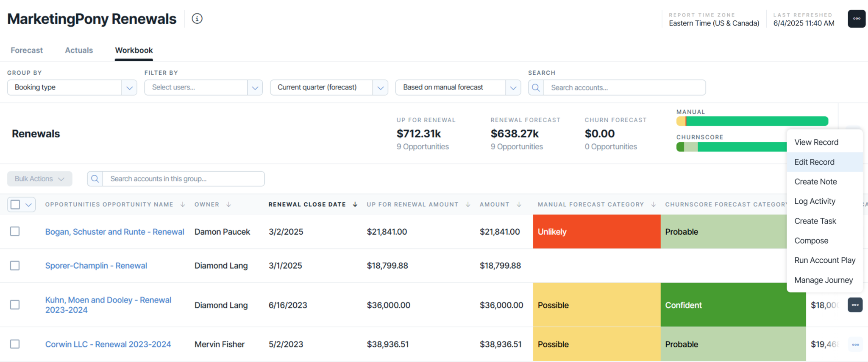
Task: Click the Manual forecast progress bar
Action: (x=752, y=121)
